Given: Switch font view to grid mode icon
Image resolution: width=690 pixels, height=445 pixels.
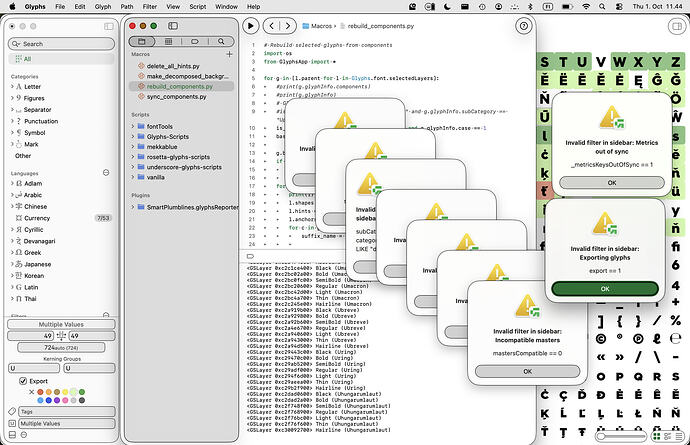Looking at the screenshot, I should (x=657, y=436).
